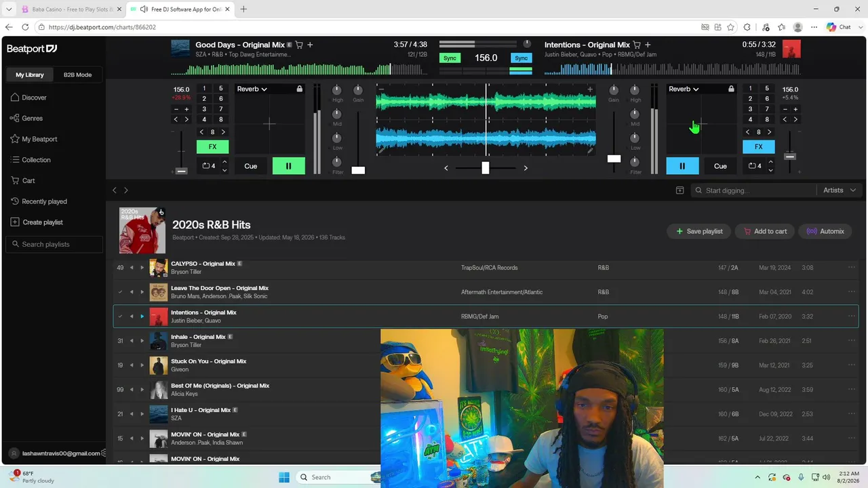The width and height of the screenshot is (868, 488).
Task: Open the Windows Start menu
Action: pyautogui.click(x=283, y=477)
